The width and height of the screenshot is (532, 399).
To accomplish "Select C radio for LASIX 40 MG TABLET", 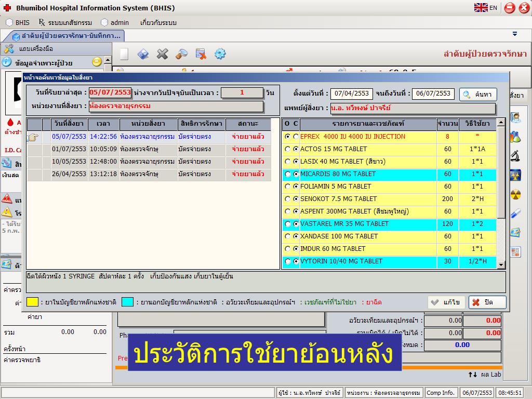I will pyautogui.click(x=296, y=162).
